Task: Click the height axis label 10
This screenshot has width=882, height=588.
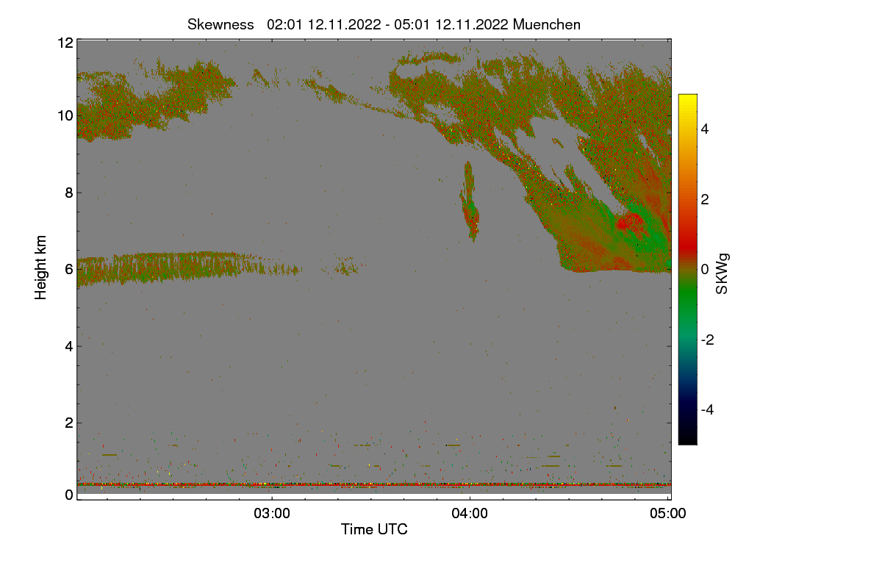Action: pos(65,115)
